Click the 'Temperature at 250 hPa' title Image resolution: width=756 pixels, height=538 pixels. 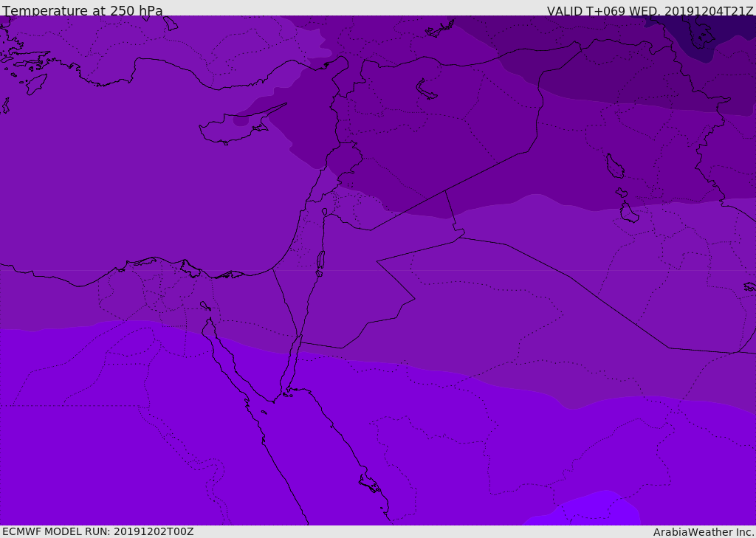(83, 10)
